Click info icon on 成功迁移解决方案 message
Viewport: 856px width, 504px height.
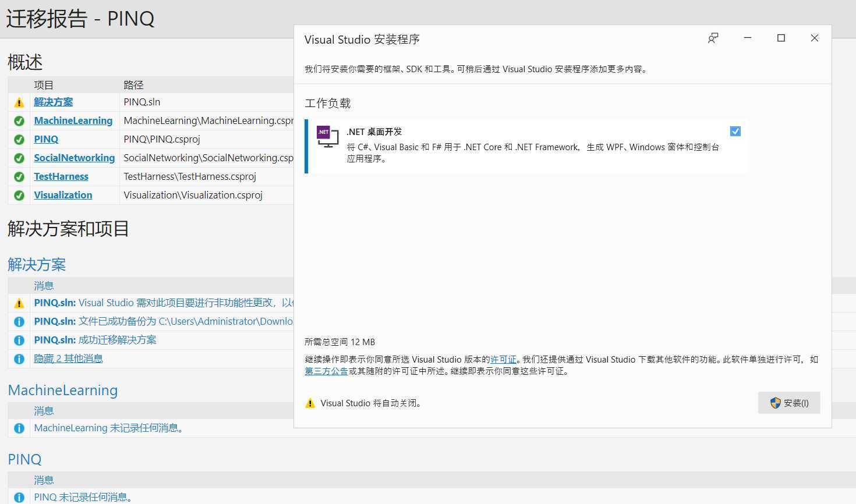[19, 340]
